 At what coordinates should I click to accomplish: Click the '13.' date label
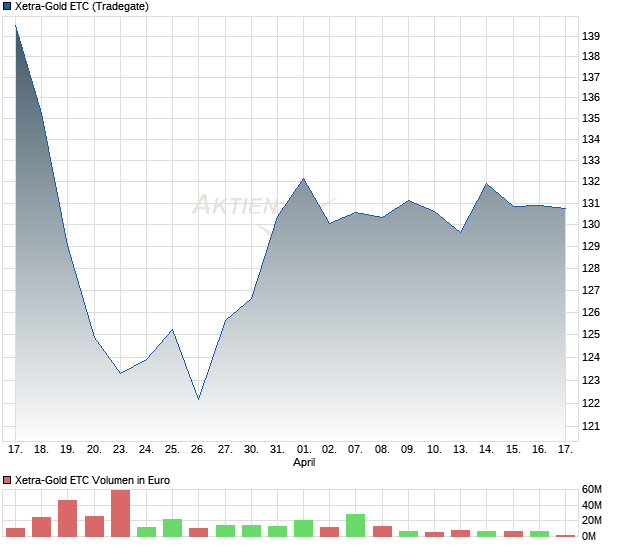460,450
